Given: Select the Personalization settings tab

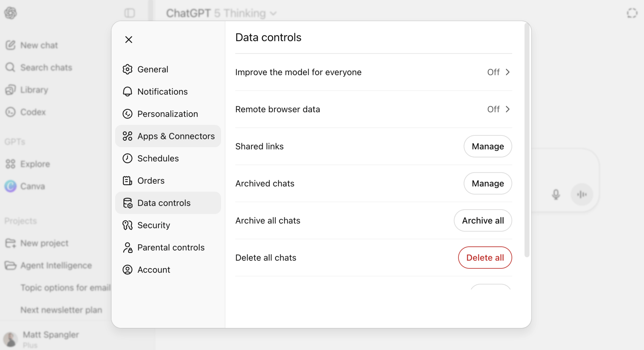Looking at the screenshot, I should pyautogui.click(x=167, y=114).
